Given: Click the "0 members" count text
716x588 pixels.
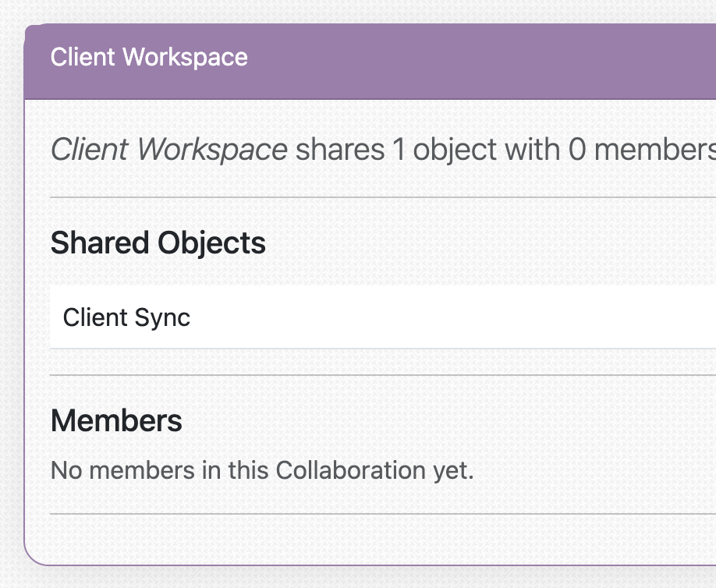Looking at the screenshot, I should click(640, 150).
